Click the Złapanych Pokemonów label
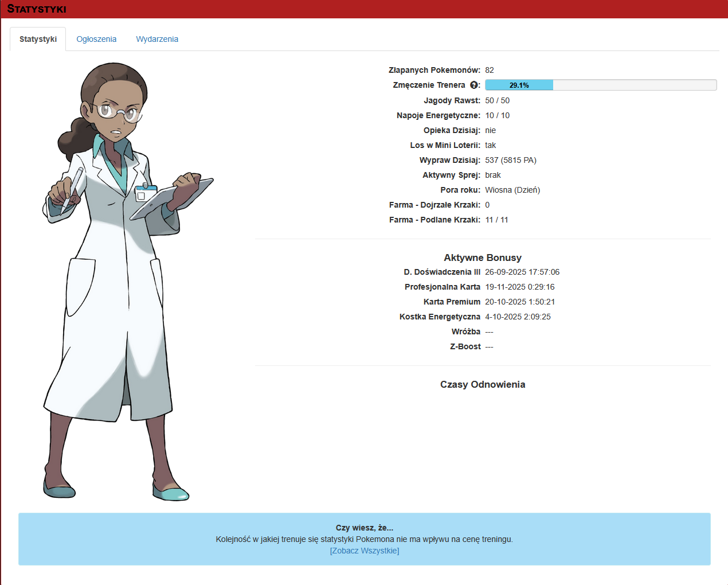The width and height of the screenshot is (728, 585). [x=434, y=70]
